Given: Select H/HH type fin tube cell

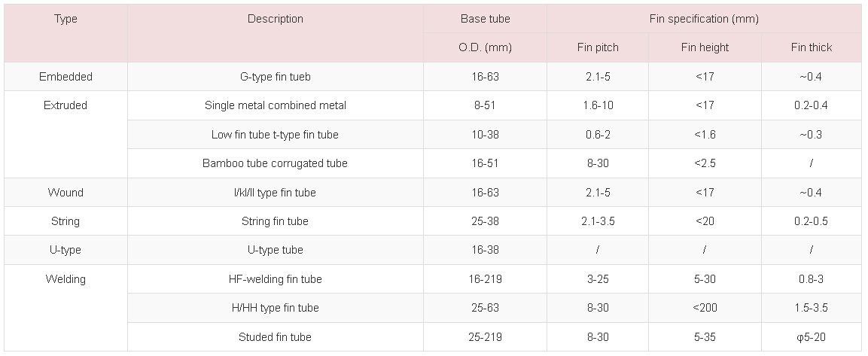Looking at the screenshot, I should coord(275,308).
